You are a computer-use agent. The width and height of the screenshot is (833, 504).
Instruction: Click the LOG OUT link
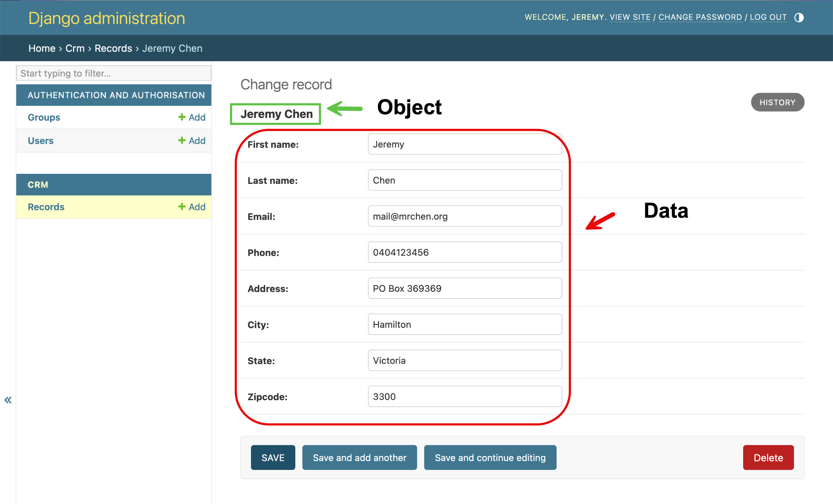tap(768, 17)
